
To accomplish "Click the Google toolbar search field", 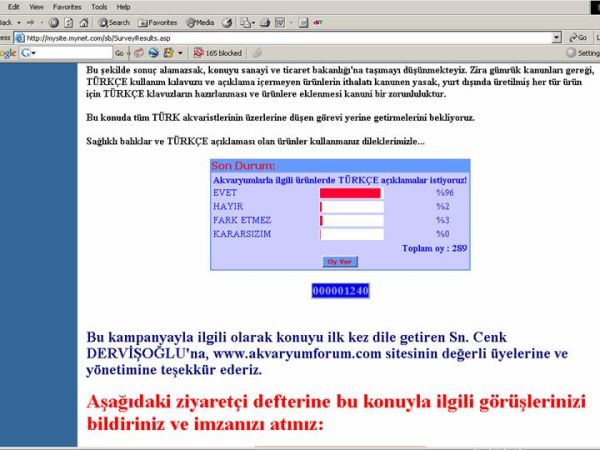I will point(74,53).
